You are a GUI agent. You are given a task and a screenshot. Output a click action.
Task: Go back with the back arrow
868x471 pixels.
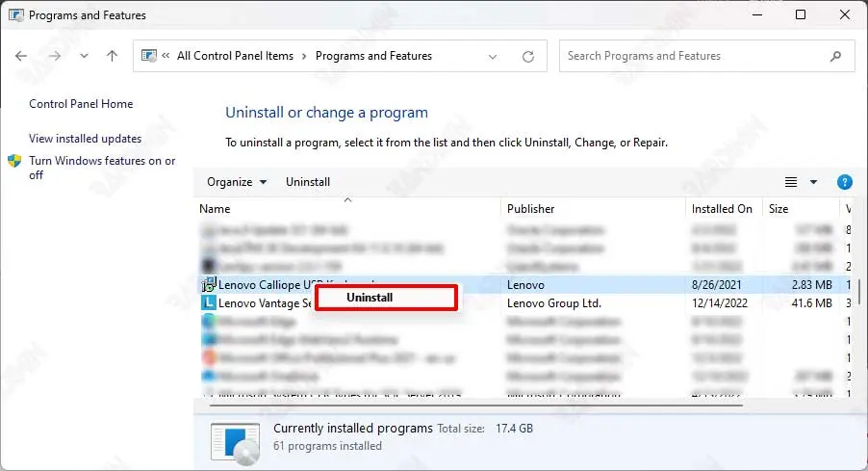[21, 56]
